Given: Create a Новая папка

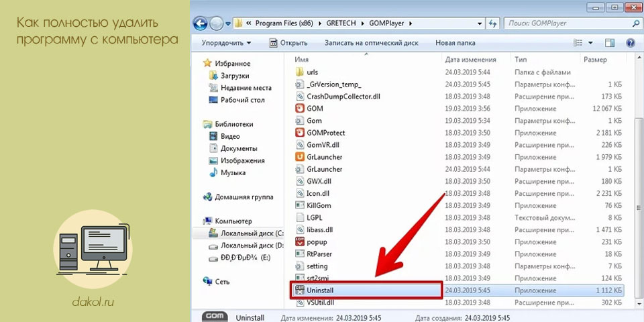Looking at the screenshot, I should pyautogui.click(x=455, y=43).
